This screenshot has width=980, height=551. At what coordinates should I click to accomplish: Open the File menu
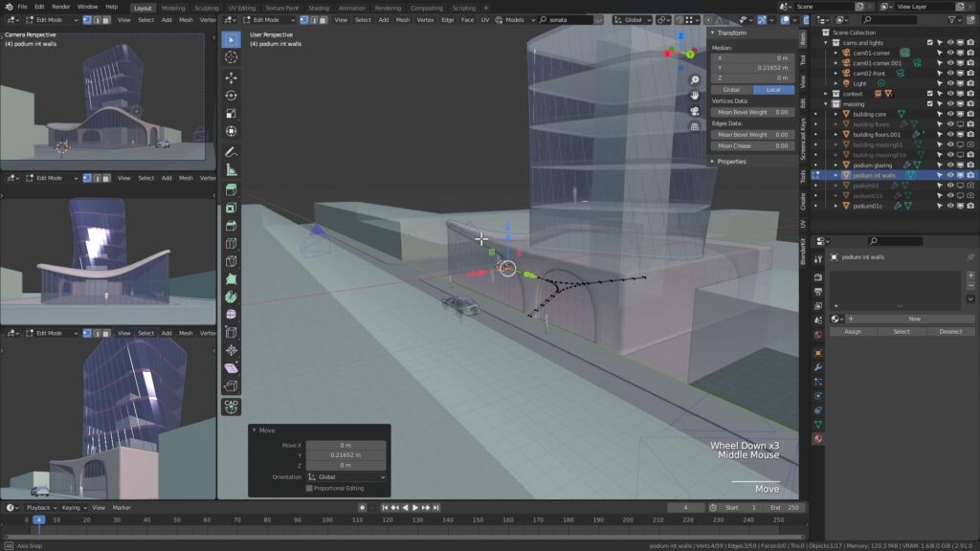pyautogui.click(x=22, y=7)
